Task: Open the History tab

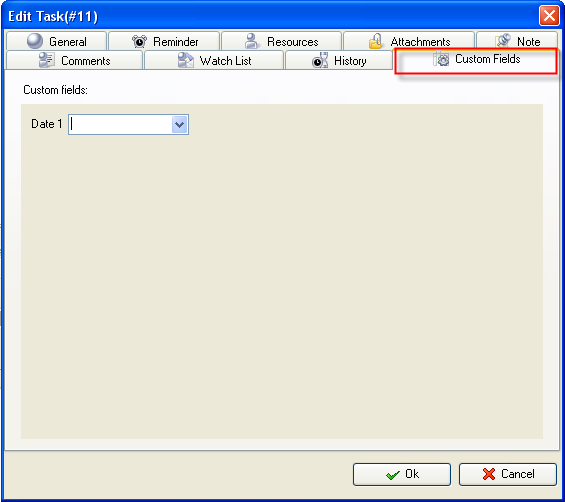Action: click(x=339, y=60)
